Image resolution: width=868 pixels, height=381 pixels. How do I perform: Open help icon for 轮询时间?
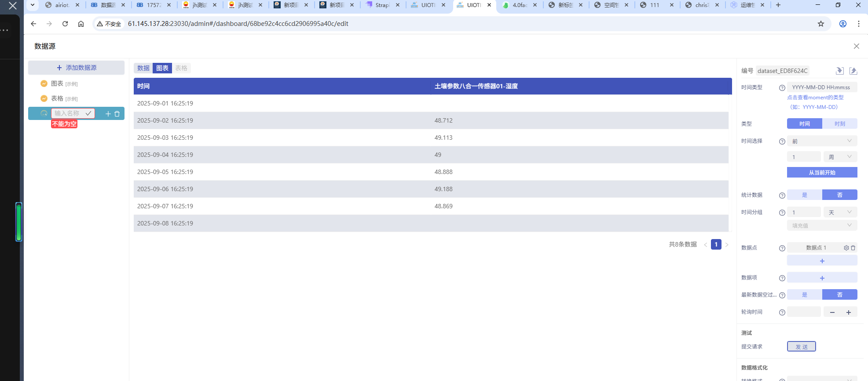[x=782, y=312]
